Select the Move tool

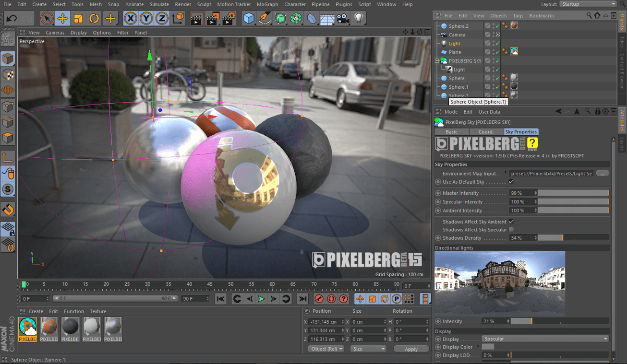[x=62, y=19]
